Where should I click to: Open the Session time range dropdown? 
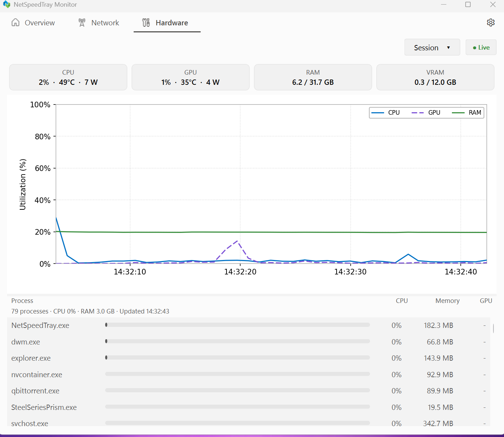click(x=432, y=47)
